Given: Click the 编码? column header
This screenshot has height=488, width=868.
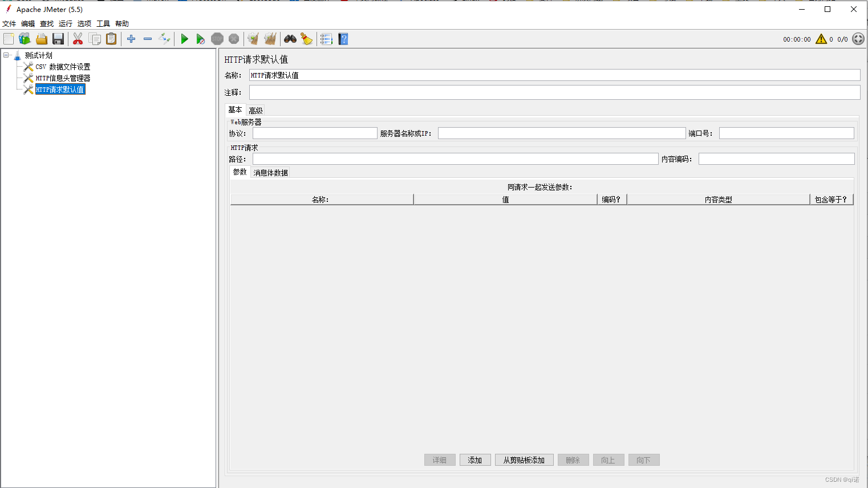Looking at the screenshot, I should pyautogui.click(x=612, y=200).
